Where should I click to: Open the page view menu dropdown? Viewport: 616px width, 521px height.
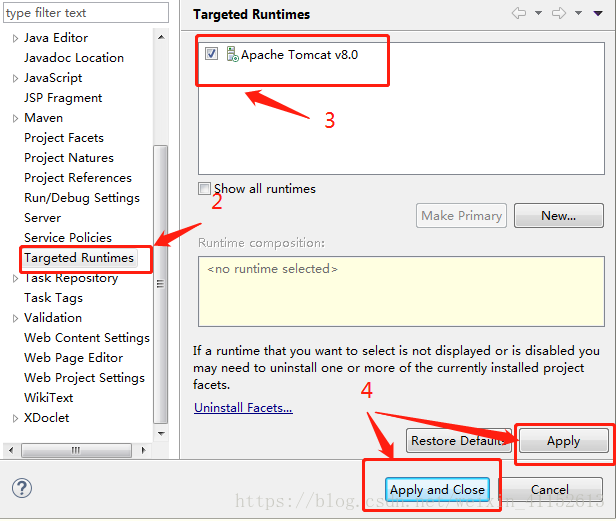tap(598, 13)
